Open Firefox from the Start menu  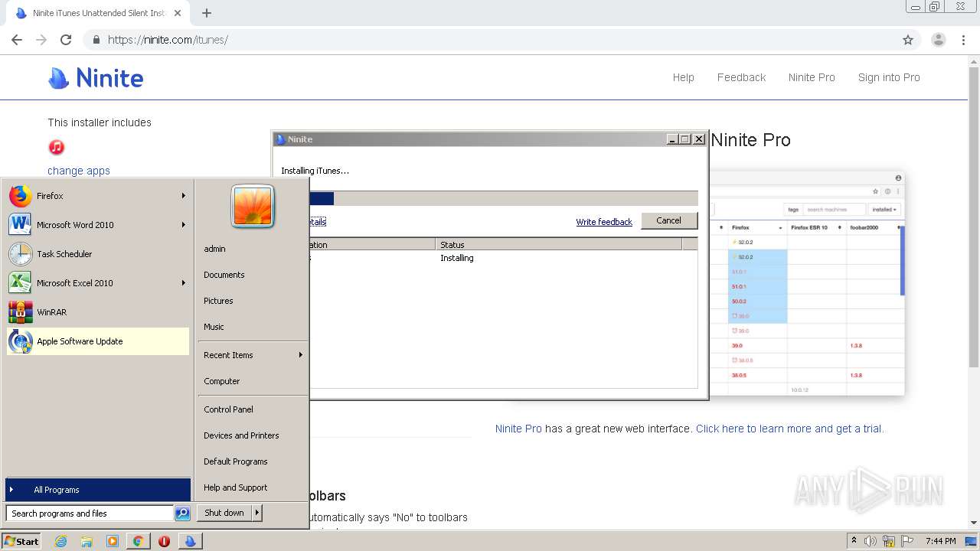[x=97, y=196]
